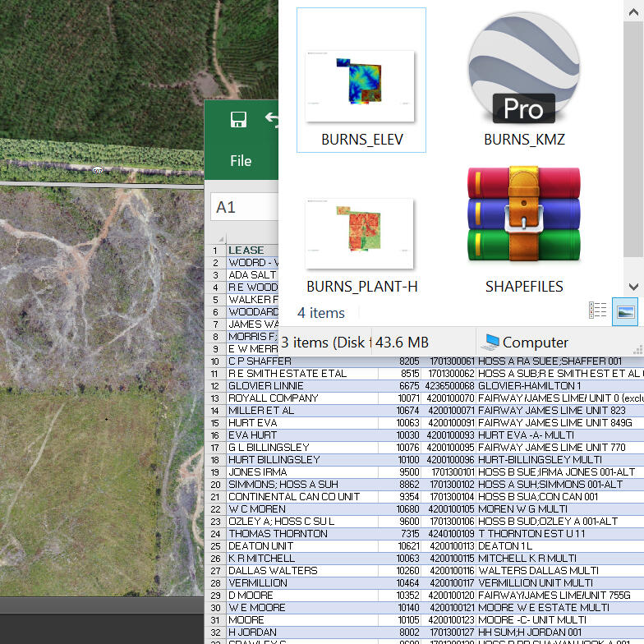Open the Excel File tab
This screenshot has width=644, height=644.
pyautogui.click(x=241, y=161)
